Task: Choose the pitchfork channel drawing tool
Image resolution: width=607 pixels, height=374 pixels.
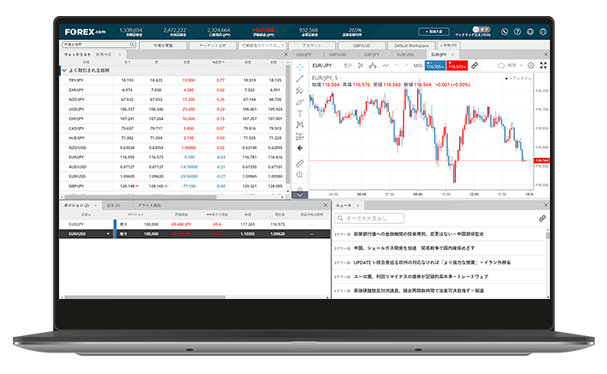Action: [300, 90]
